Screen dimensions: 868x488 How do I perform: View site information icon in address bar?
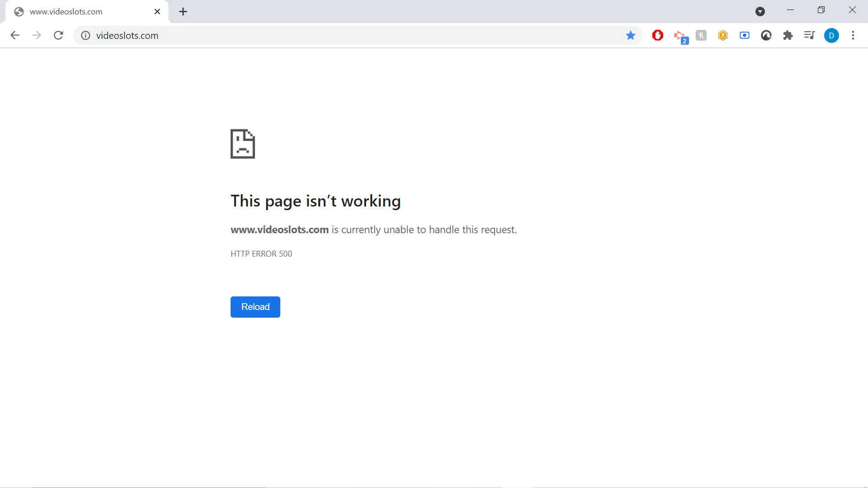pyautogui.click(x=85, y=35)
